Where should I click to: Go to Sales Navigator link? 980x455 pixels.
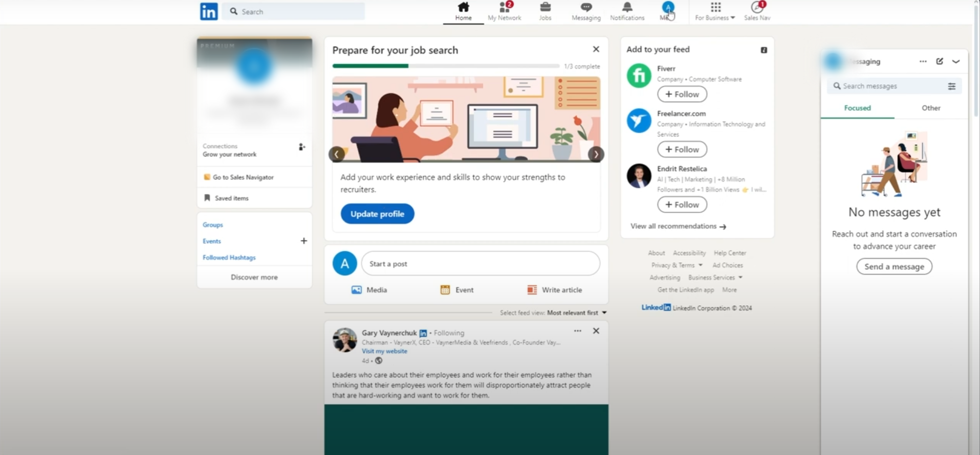238,177
